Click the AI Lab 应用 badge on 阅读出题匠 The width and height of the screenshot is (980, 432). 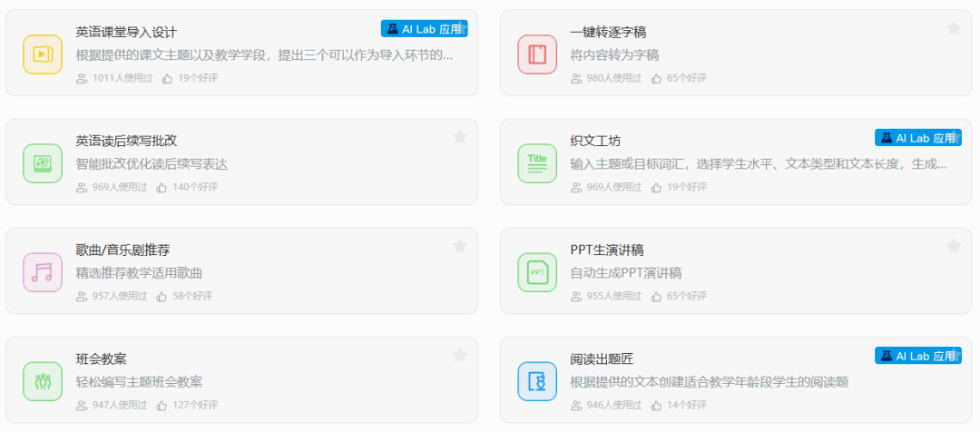[918, 356]
